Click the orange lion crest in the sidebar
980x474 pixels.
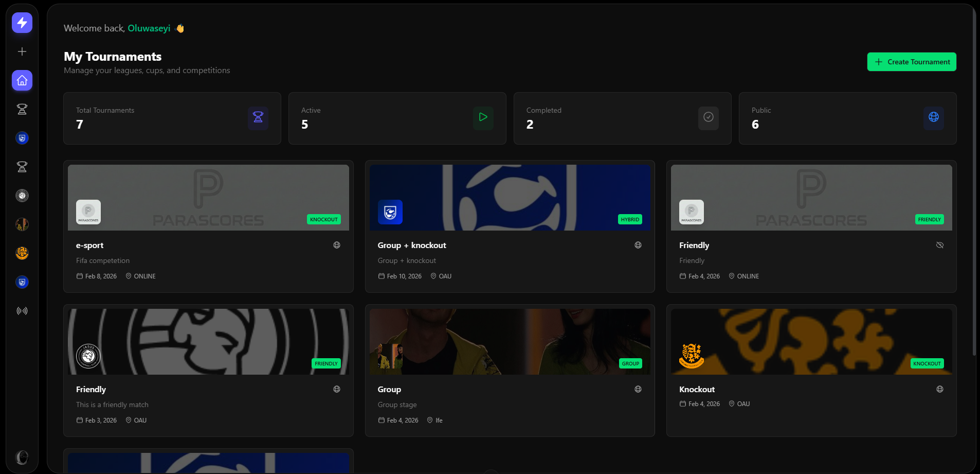22,253
